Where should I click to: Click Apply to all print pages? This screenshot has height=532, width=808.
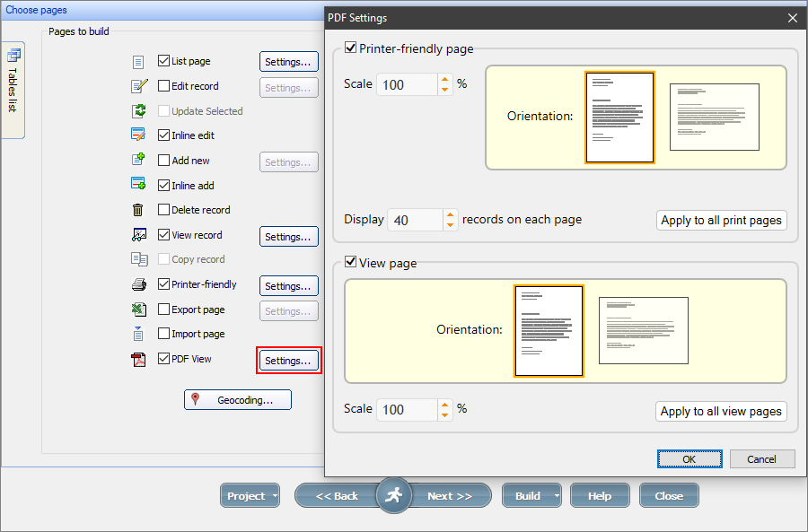tap(721, 220)
